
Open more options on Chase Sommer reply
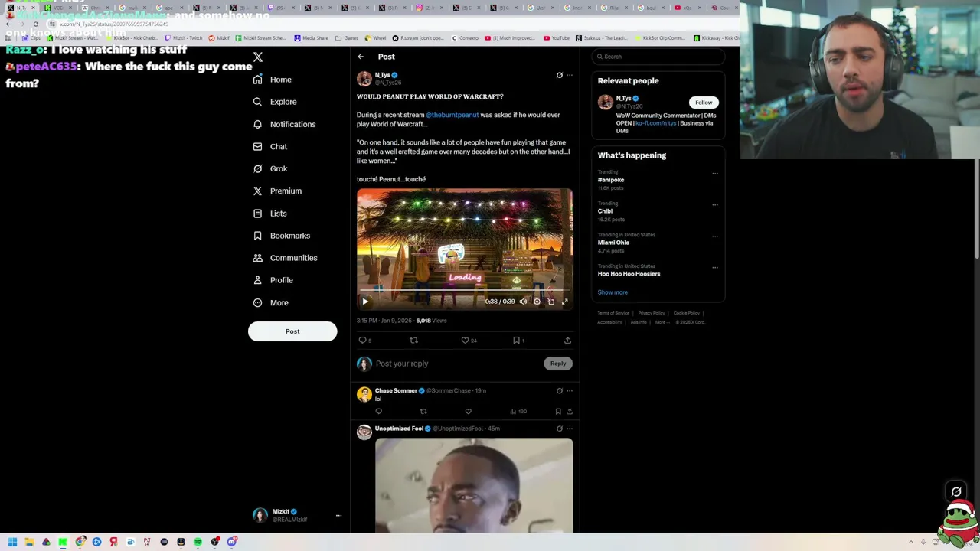point(569,391)
